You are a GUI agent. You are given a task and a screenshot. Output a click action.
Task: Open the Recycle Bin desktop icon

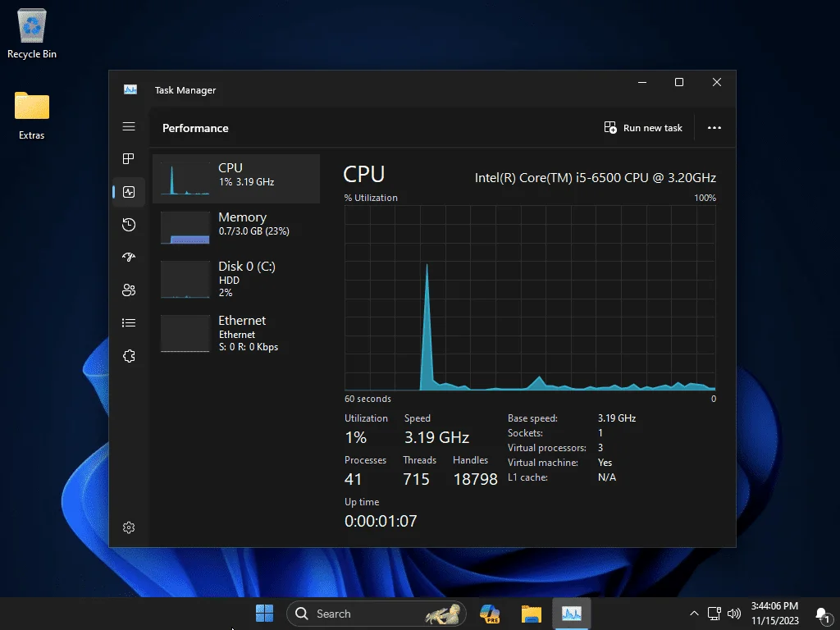(x=32, y=33)
